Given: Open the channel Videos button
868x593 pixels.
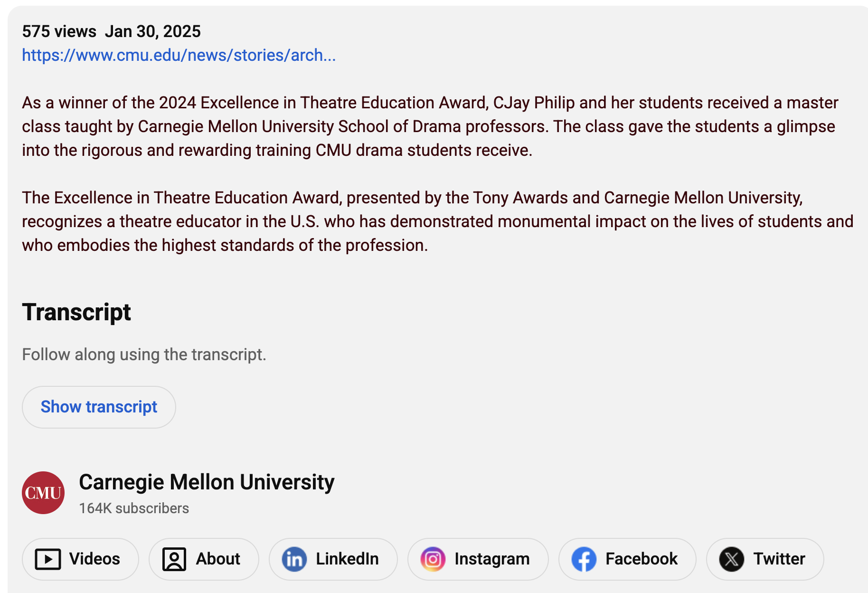Looking at the screenshot, I should [80, 559].
